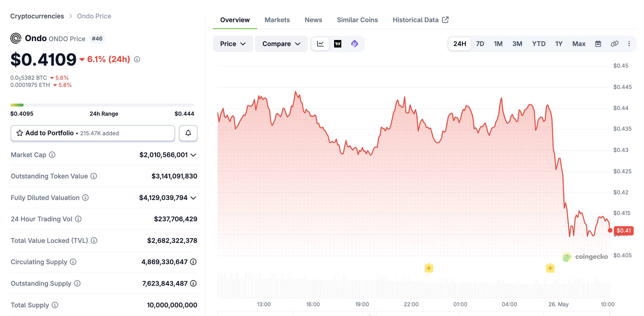Open the Similar Coins tab
Screen dimensions: 644x316
tap(357, 20)
